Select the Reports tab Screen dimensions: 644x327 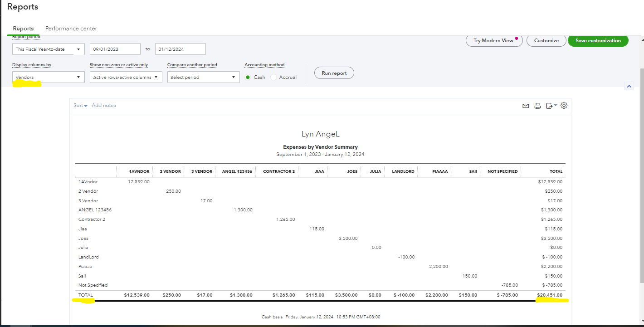(23, 29)
